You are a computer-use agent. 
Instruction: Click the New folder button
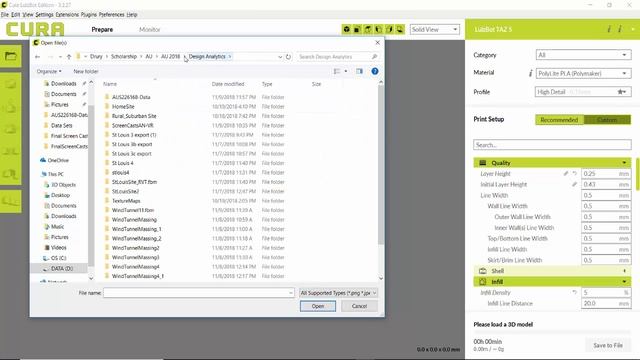(x=86, y=71)
